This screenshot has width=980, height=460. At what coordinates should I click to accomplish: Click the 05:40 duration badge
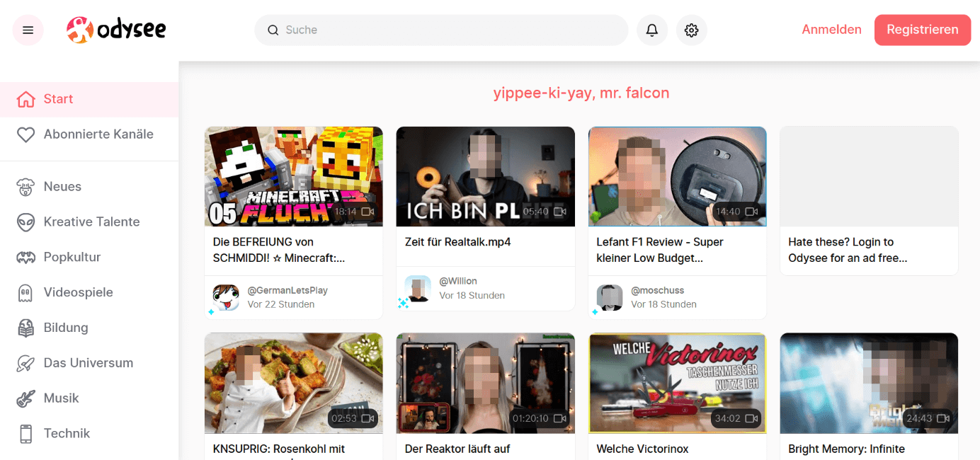point(545,212)
